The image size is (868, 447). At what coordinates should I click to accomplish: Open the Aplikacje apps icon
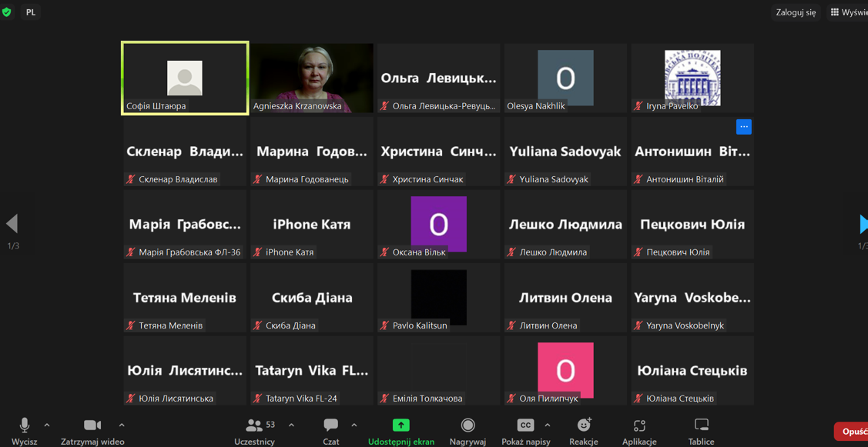click(640, 425)
